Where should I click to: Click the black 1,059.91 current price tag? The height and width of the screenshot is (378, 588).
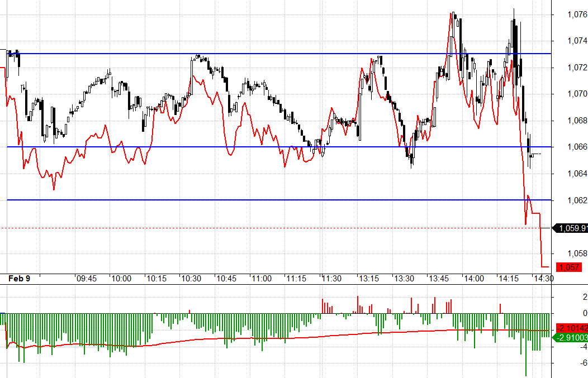(571, 228)
